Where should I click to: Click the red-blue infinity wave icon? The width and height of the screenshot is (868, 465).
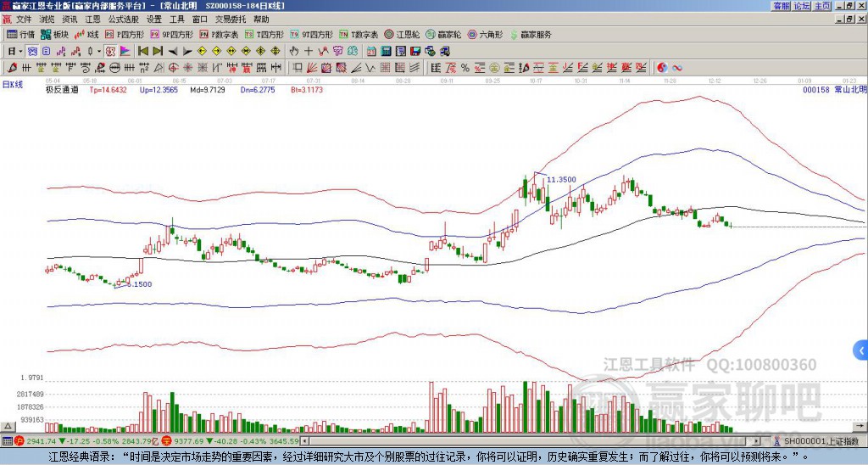click(x=677, y=68)
